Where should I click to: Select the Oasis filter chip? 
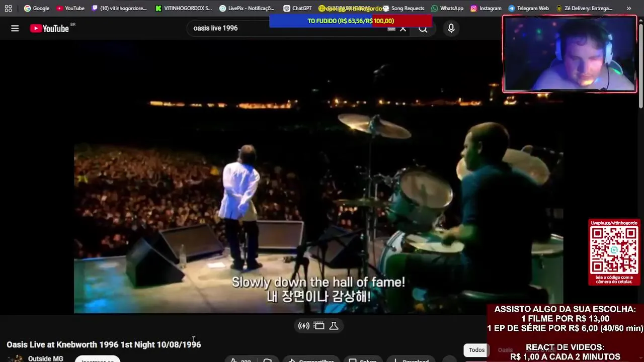tap(505, 350)
